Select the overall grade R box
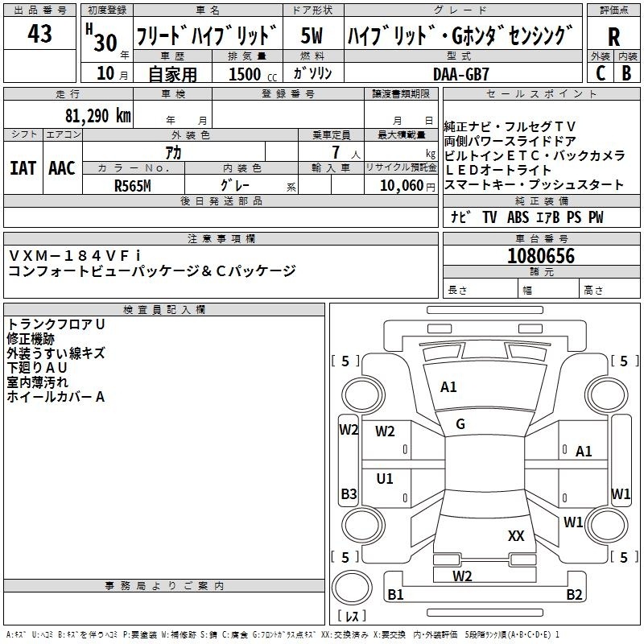This screenshot has height=644, width=644. point(614,35)
